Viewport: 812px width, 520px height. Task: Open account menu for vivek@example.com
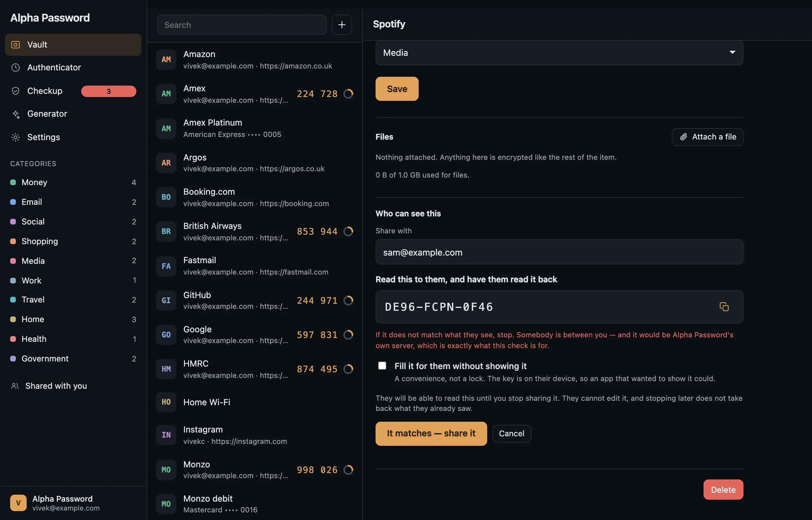[x=73, y=503]
